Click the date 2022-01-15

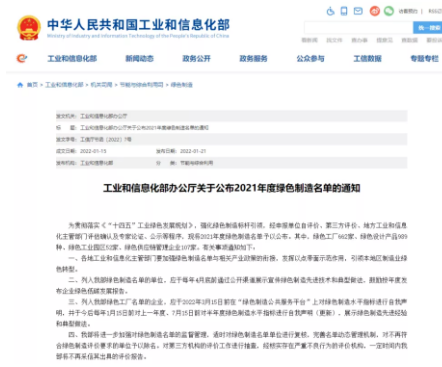pos(93,151)
